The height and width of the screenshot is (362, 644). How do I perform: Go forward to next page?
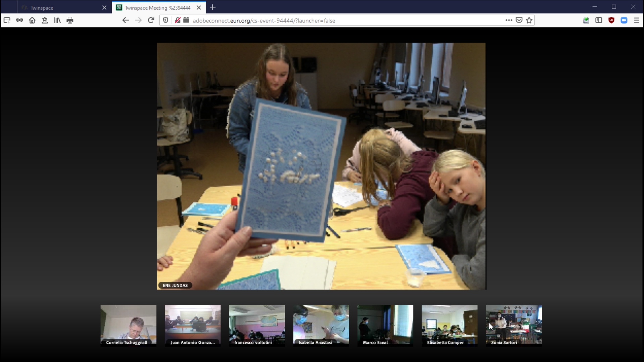[138, 20]
